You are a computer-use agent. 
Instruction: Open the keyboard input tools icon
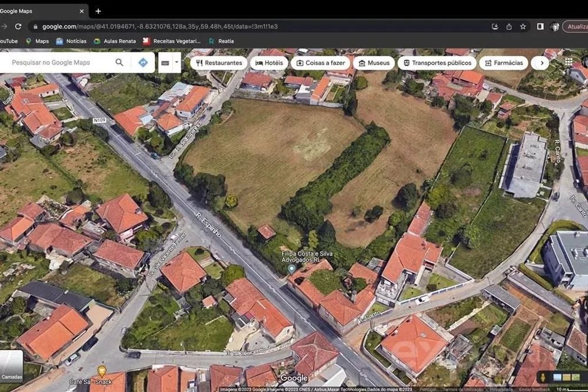click(x=165, y=63)
